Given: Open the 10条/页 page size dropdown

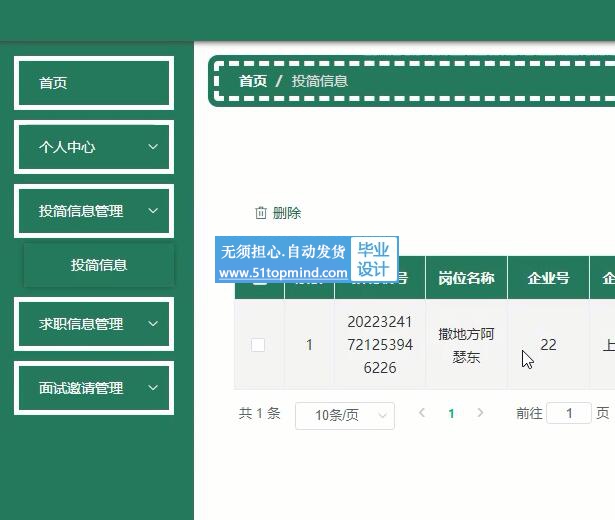Looking at the screenshot, I should pyautogui.click(x=344, y=415).
